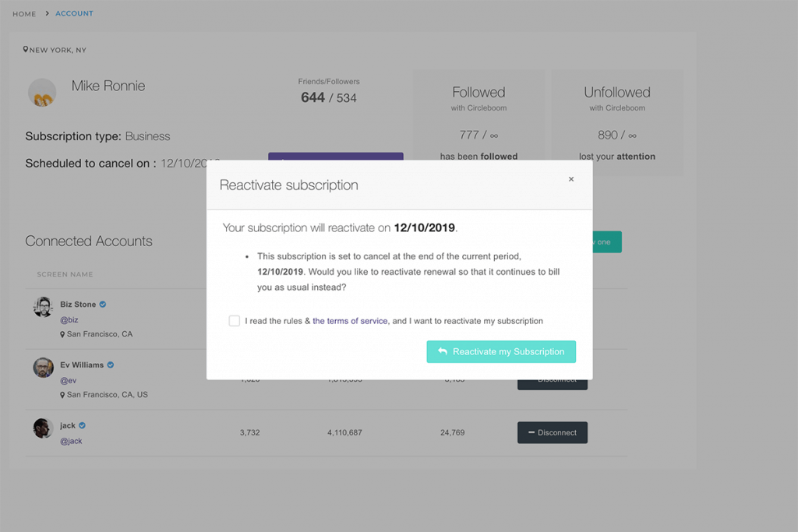The image size is (798, 532).
Task: Click the New York location pin icon
Action: 26,49
